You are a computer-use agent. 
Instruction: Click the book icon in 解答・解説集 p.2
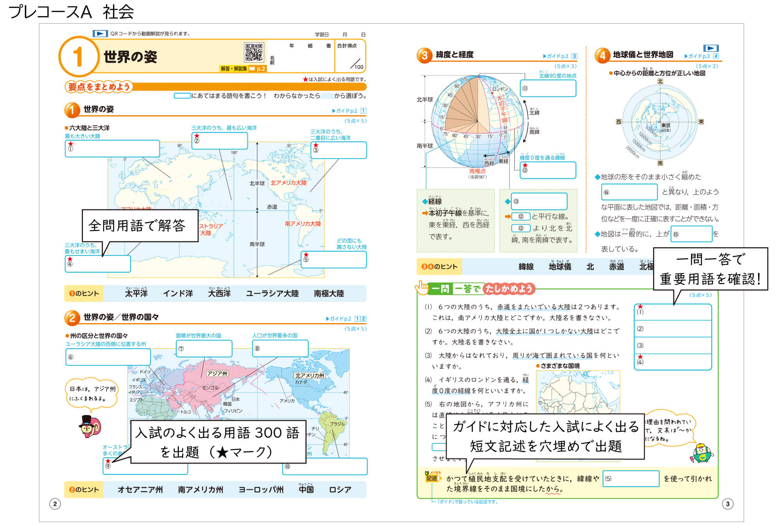[252, 69]
